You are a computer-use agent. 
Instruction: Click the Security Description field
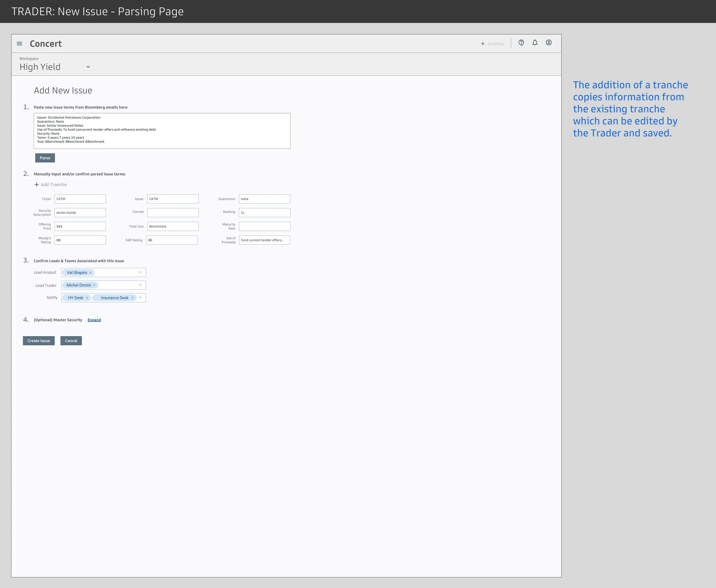pos(80,213)
